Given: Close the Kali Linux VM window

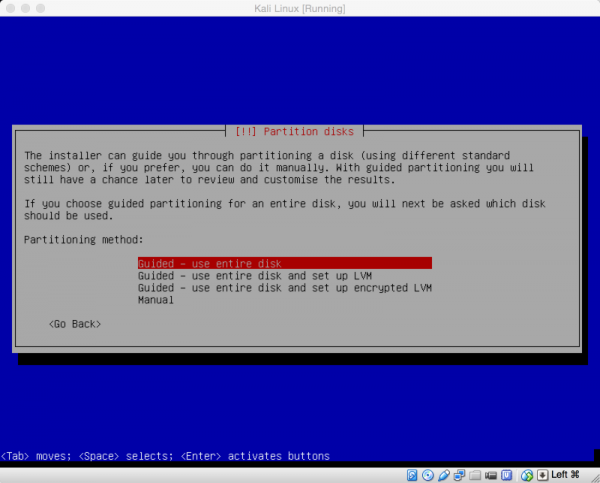Looking at the screenshot, I should click(x=10, y=8).
